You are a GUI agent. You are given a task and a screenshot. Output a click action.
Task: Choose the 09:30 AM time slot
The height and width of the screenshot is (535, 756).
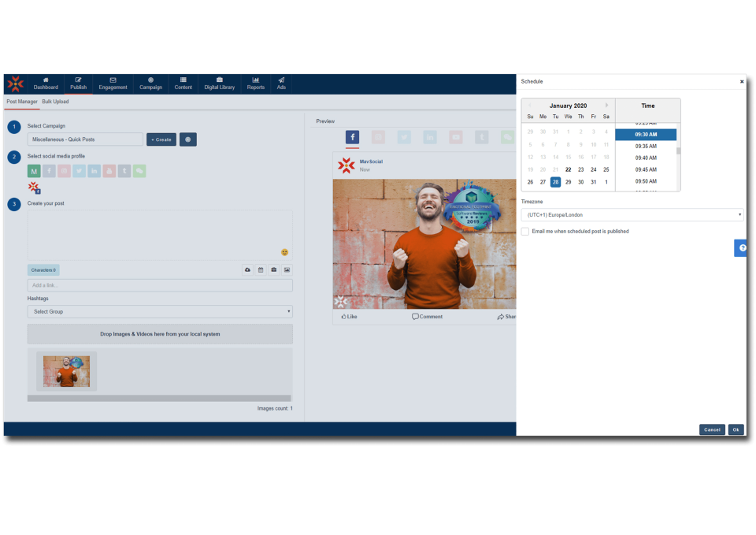tap(646, 135)
